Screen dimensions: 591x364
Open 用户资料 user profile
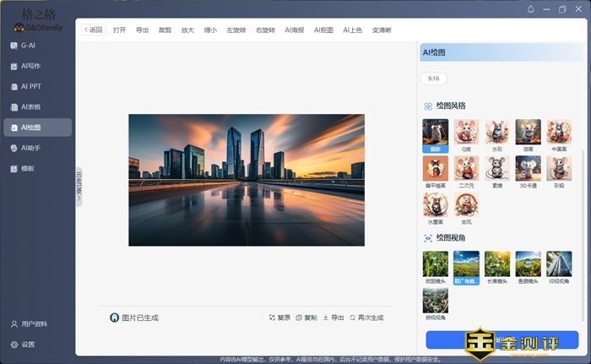(x=34, y=324)
